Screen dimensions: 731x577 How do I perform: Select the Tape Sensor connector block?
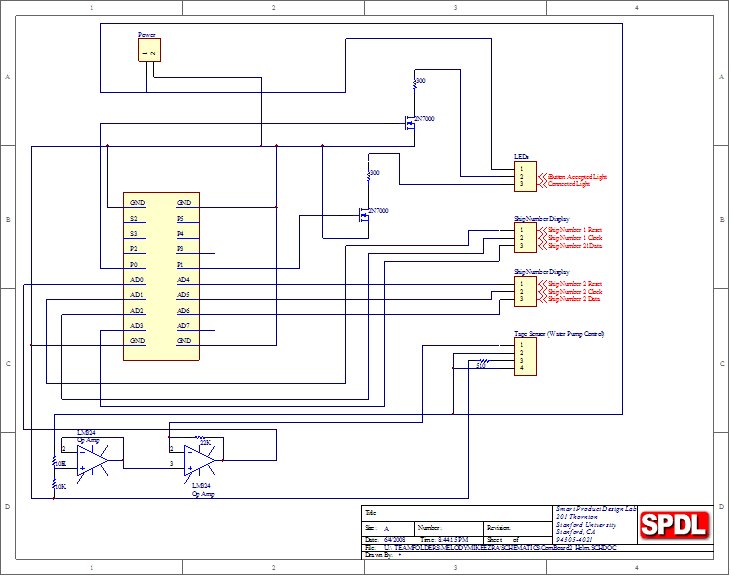(525, 356)
